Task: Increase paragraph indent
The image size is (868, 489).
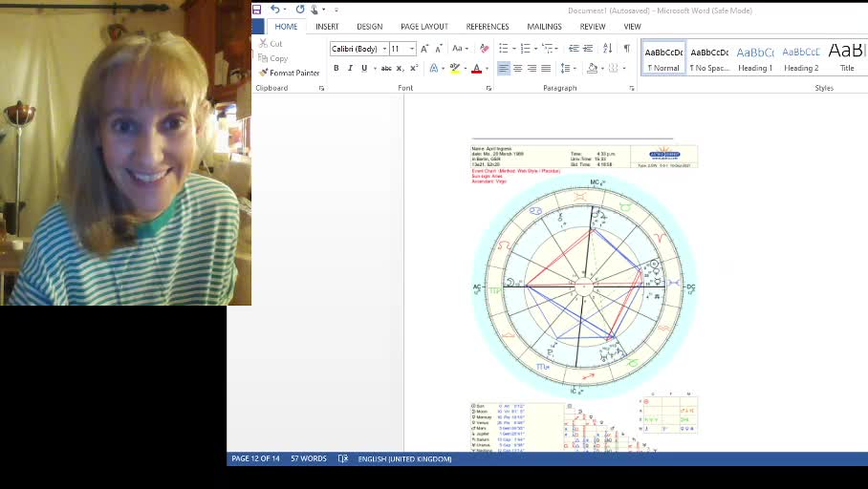Action: [588, 49]
